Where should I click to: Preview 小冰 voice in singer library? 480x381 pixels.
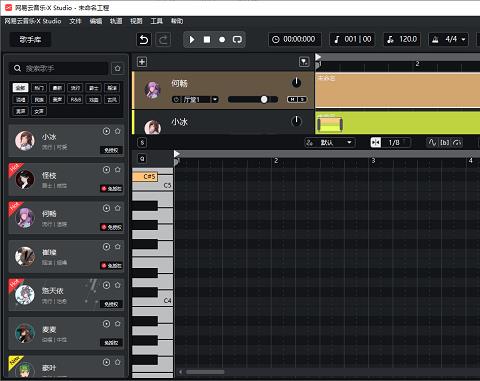tap(106, 131)
